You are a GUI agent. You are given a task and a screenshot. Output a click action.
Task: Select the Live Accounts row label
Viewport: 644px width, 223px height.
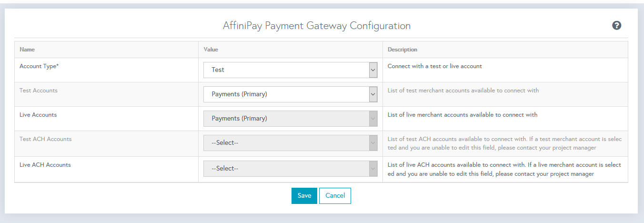click(x=38, y=115)
